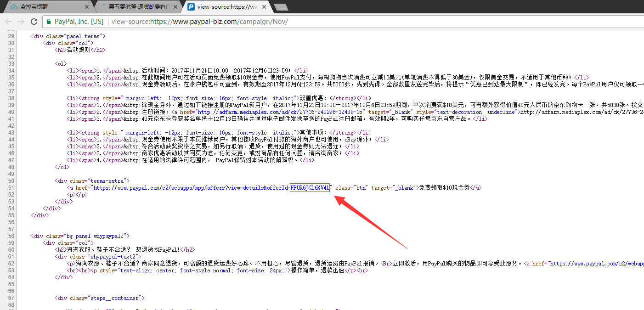Viewport: 644px width, 310px height.
Task: Click the 免费领取$10现金券 link text
Action: [444, 187]
